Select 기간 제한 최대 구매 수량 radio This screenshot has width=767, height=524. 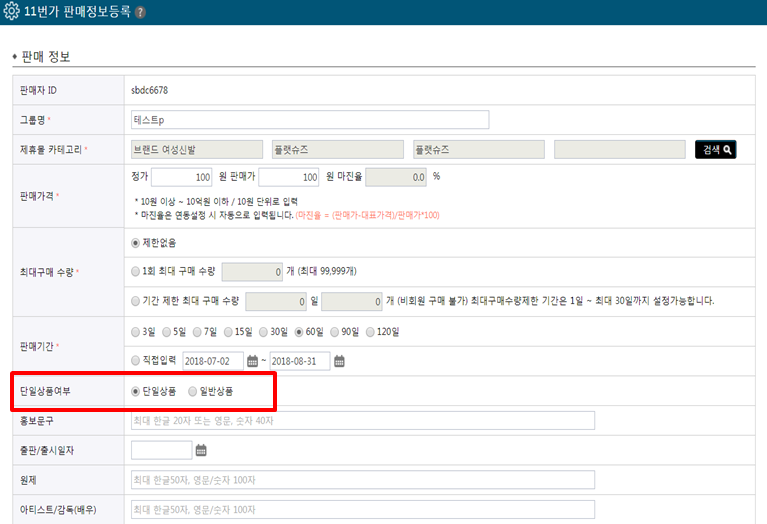click(x=136, y=300)
